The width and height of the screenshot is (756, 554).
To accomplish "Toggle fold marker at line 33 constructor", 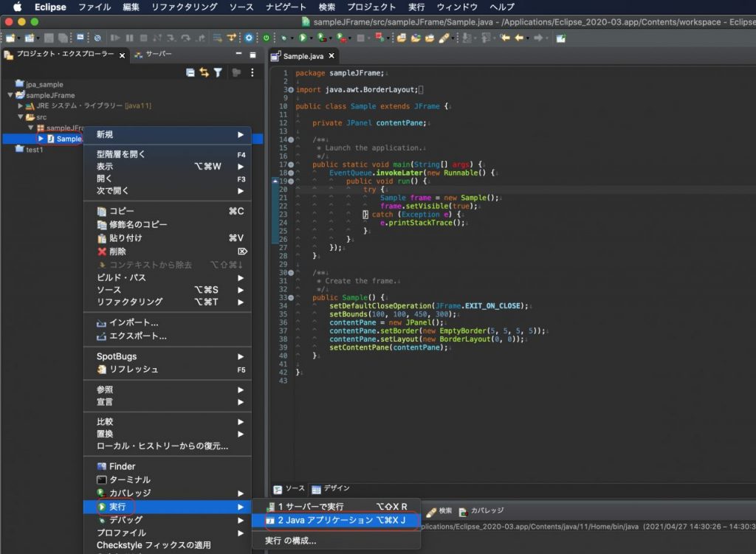I will coord(291,297).
